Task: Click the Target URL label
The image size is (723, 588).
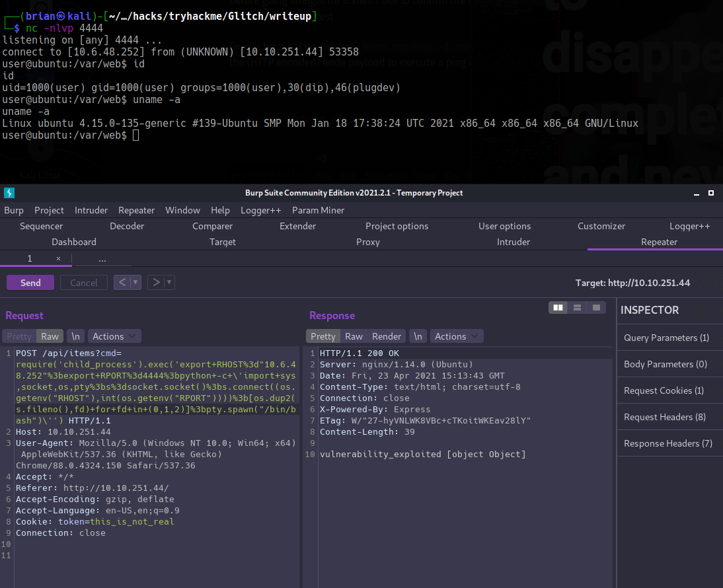Action: [632, 283]
